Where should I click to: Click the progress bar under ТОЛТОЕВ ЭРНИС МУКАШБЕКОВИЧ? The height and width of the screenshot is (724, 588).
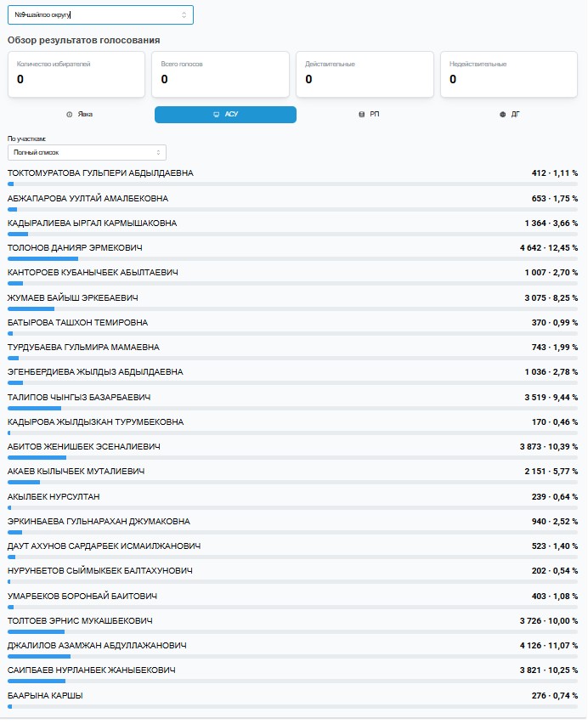[293, 632]
